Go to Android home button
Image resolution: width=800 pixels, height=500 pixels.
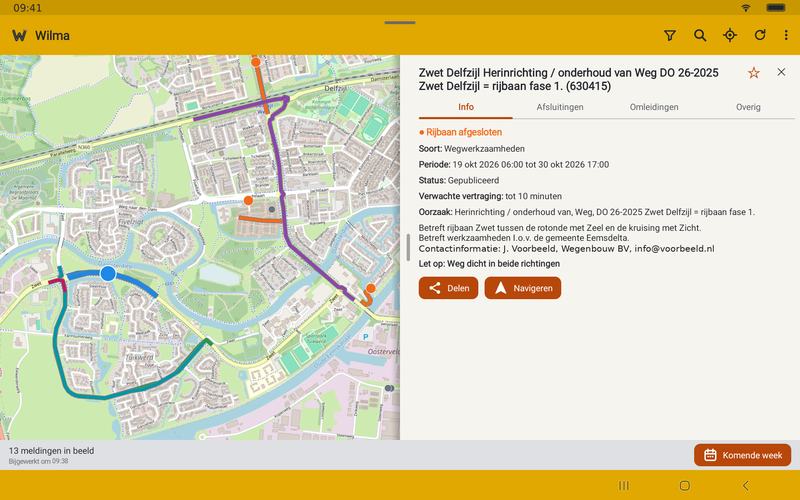coord(685,485)
